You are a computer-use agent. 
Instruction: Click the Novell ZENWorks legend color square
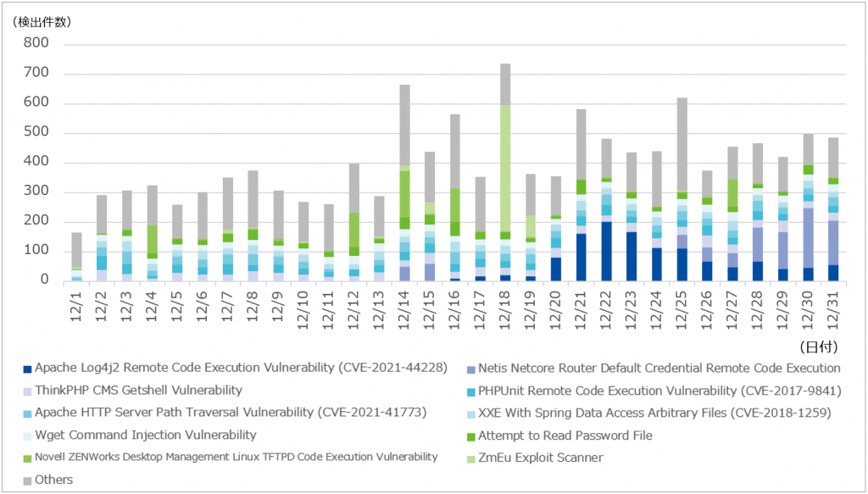pyautogui.click(x=28, y=458)
